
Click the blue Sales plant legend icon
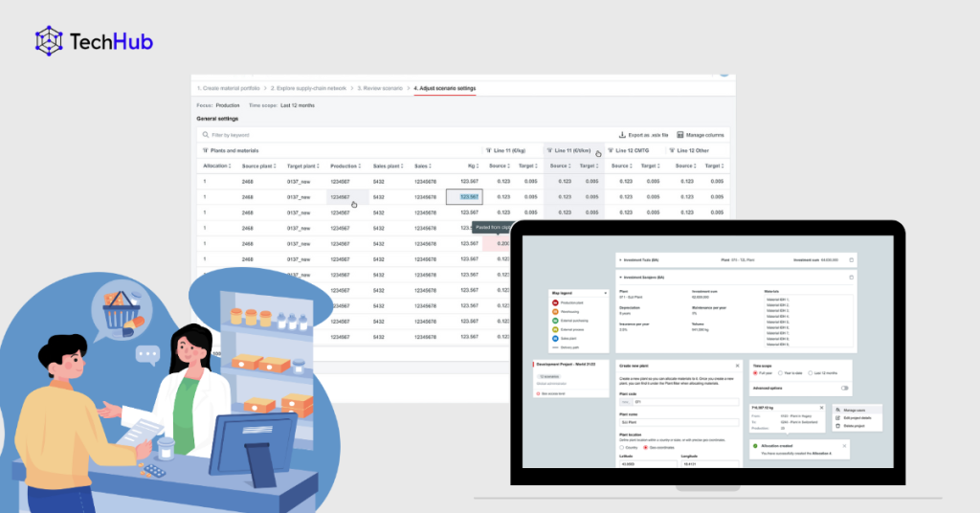[x=555, y=338]
